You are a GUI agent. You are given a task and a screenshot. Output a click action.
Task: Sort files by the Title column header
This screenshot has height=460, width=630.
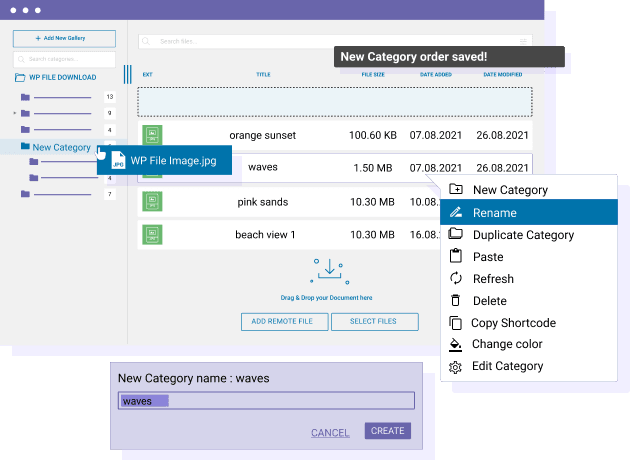click(263, 74)
